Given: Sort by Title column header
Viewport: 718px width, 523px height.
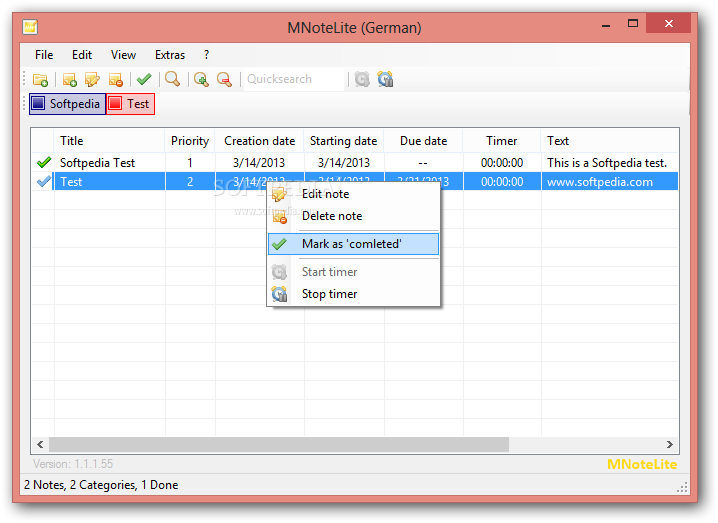Looking at the screenshot, I should click(109, 141).
